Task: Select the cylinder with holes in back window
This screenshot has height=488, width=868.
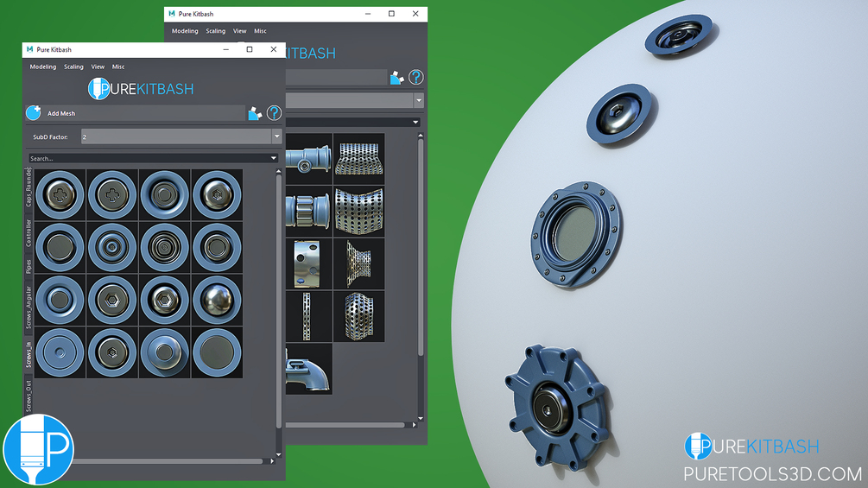Action: point(309,264)
